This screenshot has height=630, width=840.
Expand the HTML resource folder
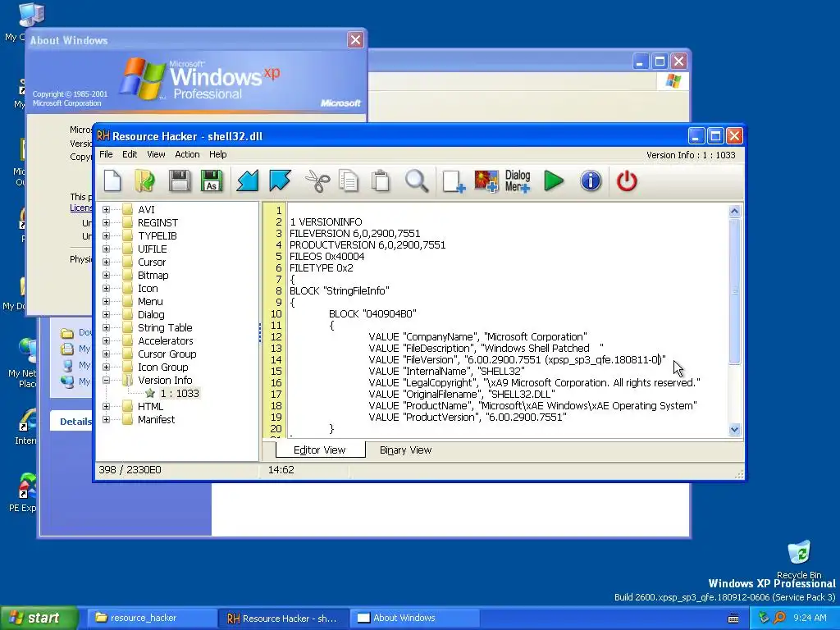click(106, 407)
